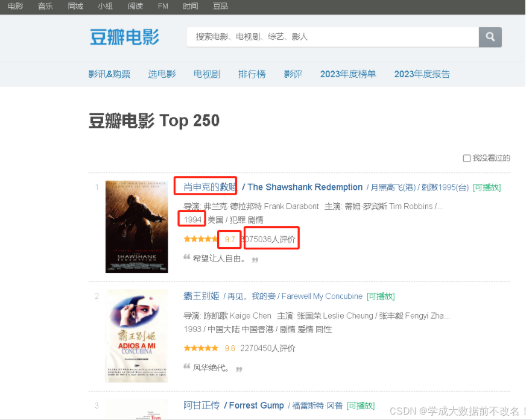The height and width of the screenshot is (420, 532).
Task: Go to 电视剧 section
Action: [x=207, y=74]
